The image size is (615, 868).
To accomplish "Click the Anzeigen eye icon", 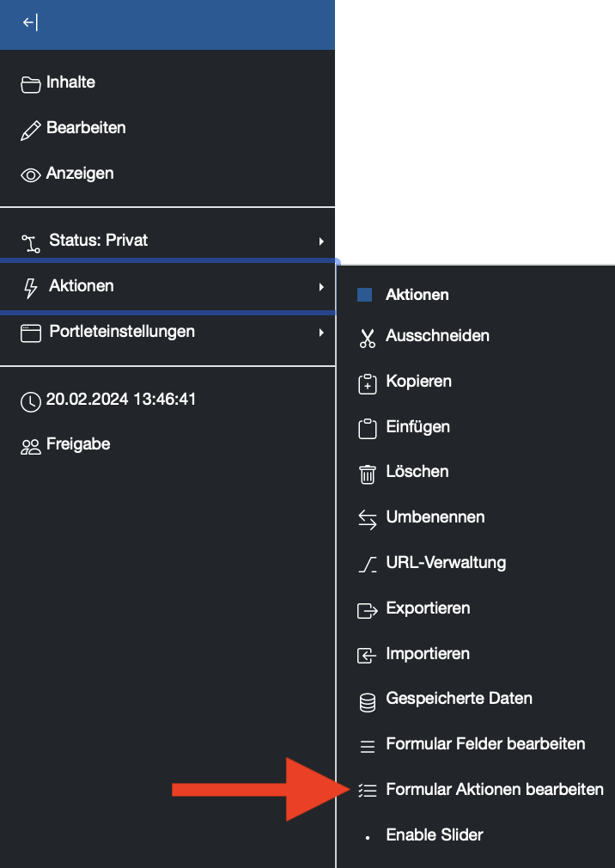I will point(30,175).
